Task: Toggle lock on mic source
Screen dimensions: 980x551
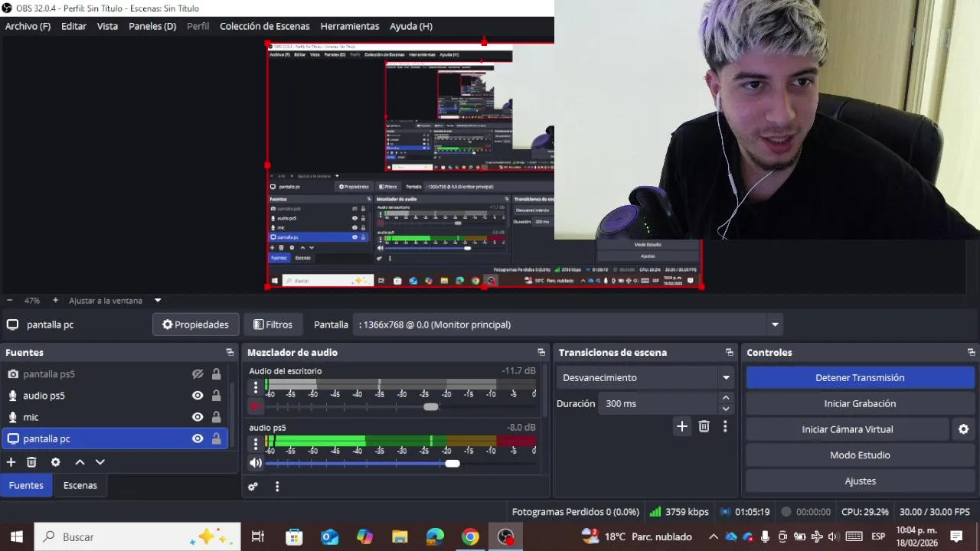Action: click(216, 417)
